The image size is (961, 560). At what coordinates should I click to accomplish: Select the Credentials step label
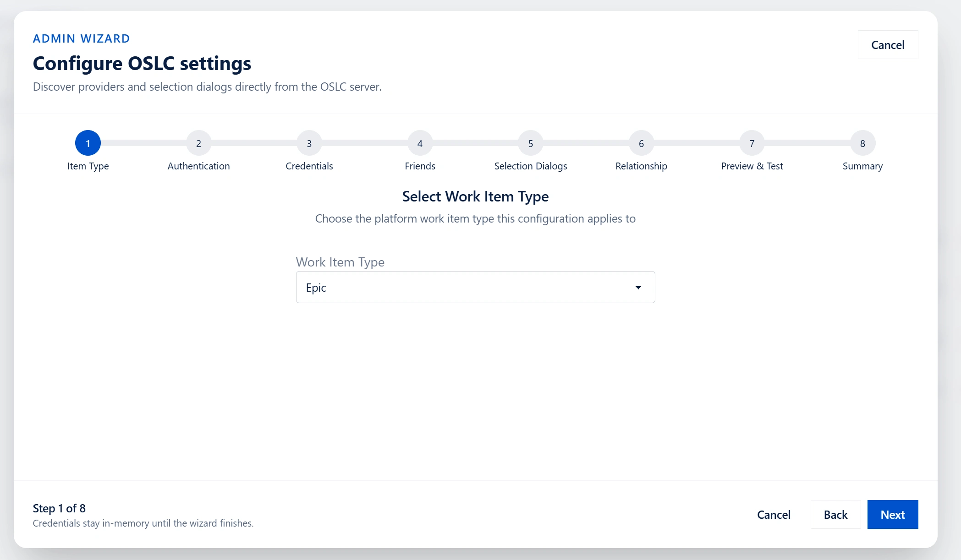[x=309, y=166]
